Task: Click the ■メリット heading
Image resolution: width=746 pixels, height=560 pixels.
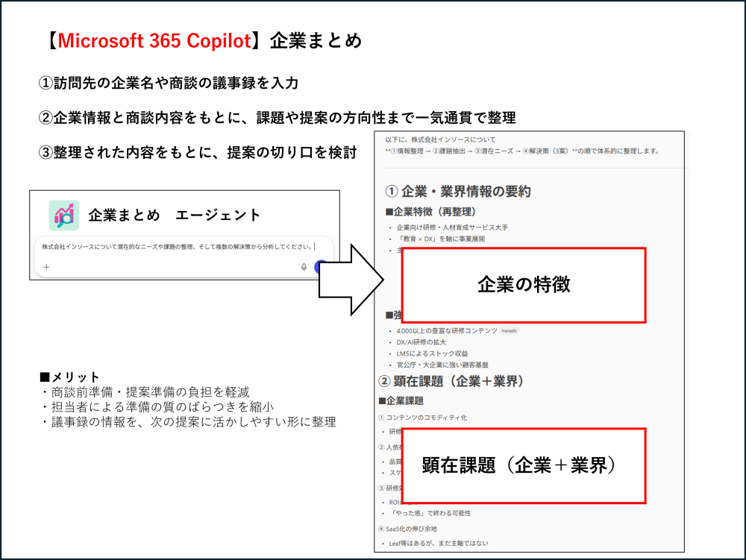Action: point(69,377)
